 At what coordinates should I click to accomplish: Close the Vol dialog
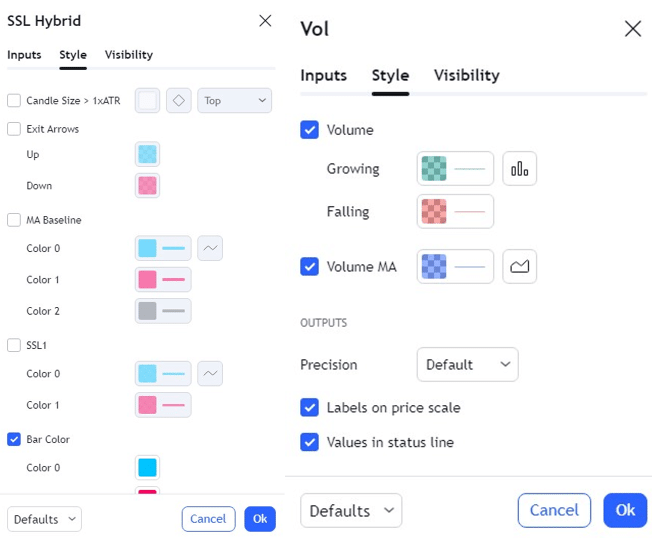[x=632, y=29]
